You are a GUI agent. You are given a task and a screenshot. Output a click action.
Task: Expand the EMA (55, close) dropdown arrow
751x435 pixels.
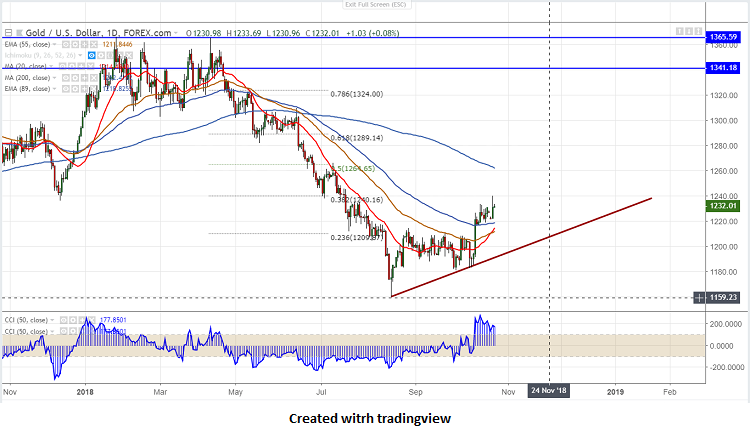click(x=54, y=45)
